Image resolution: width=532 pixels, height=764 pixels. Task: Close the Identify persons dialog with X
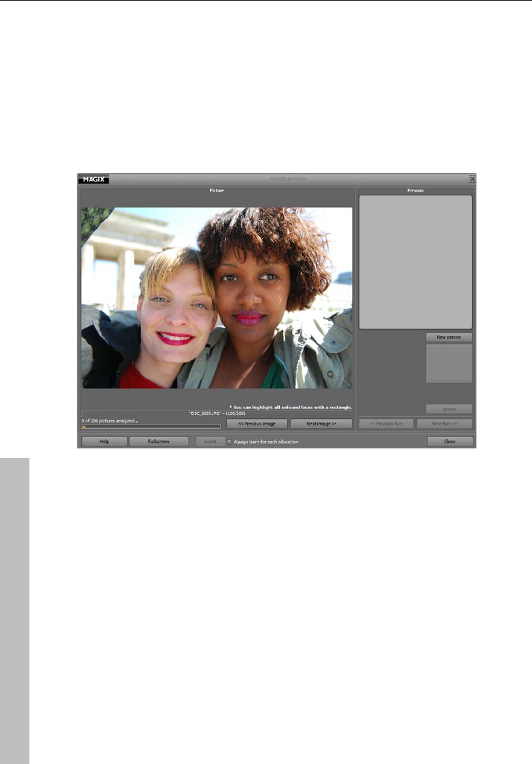pyautogui.click(x=472, y=179)
